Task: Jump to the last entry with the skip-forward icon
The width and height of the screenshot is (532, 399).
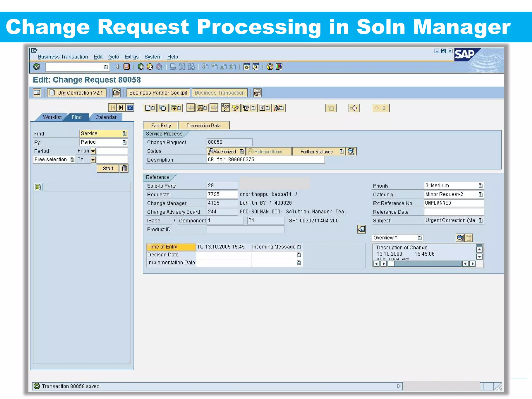Action: coord(121,108)
